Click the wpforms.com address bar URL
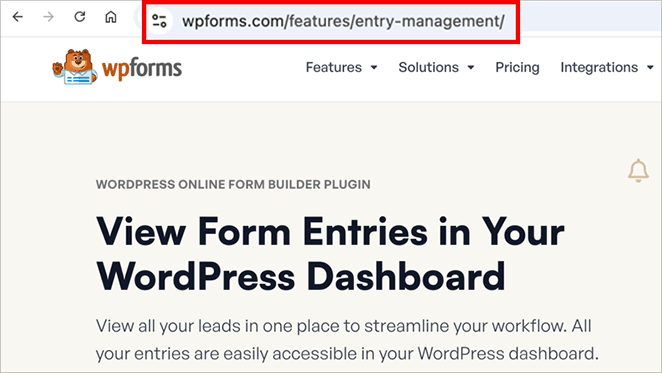The width and height of the screenshot is (662, 373). coord(343,21)
